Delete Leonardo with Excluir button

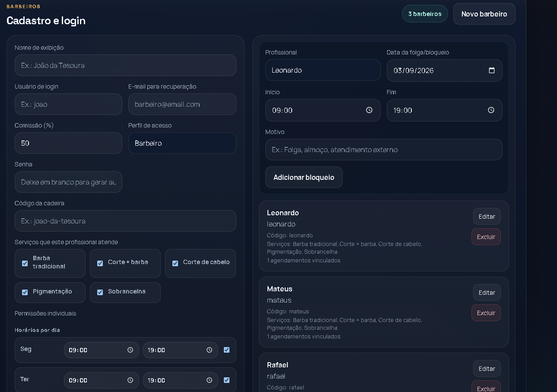(x=486, y=237)
